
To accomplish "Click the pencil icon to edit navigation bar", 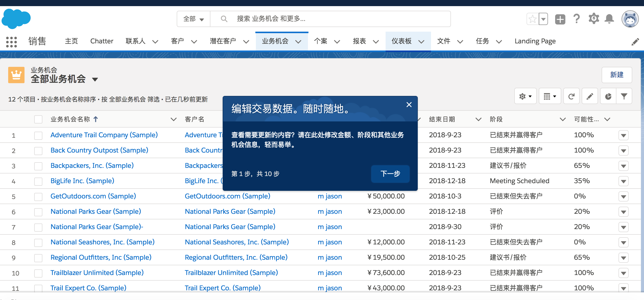I will 635,42.
